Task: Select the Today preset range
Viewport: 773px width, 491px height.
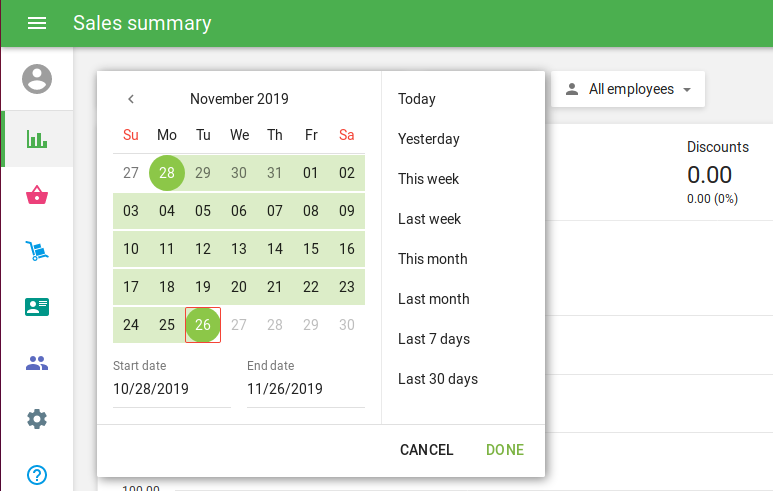Action: click(417, 99)
